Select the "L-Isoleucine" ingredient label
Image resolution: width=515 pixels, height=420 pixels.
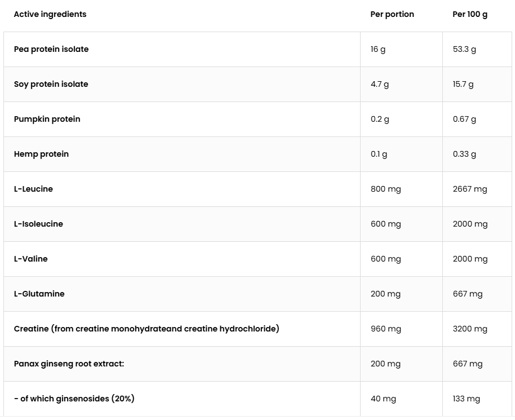pos(38,224)
